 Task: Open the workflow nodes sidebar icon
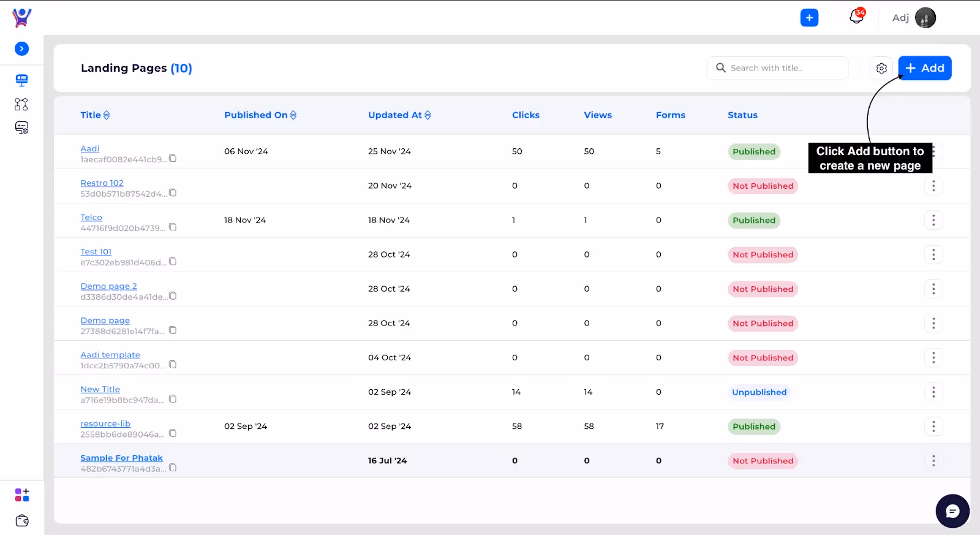click(21, 104)
